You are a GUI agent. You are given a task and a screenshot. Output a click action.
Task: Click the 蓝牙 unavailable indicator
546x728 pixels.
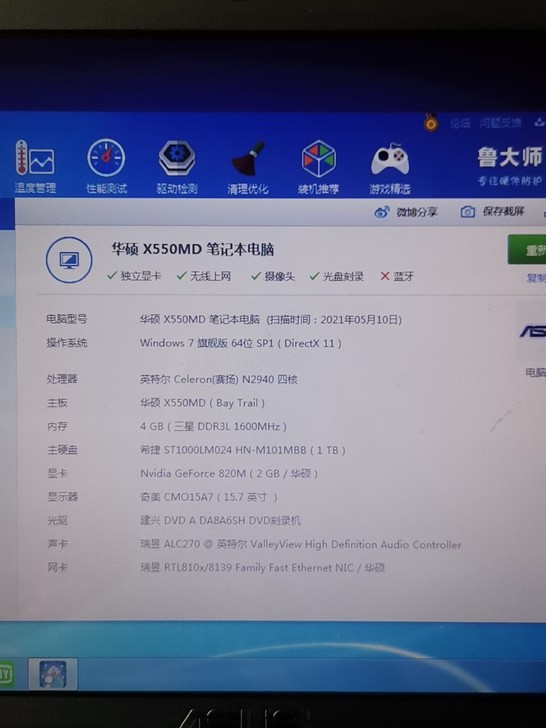(x=396, y=276)
